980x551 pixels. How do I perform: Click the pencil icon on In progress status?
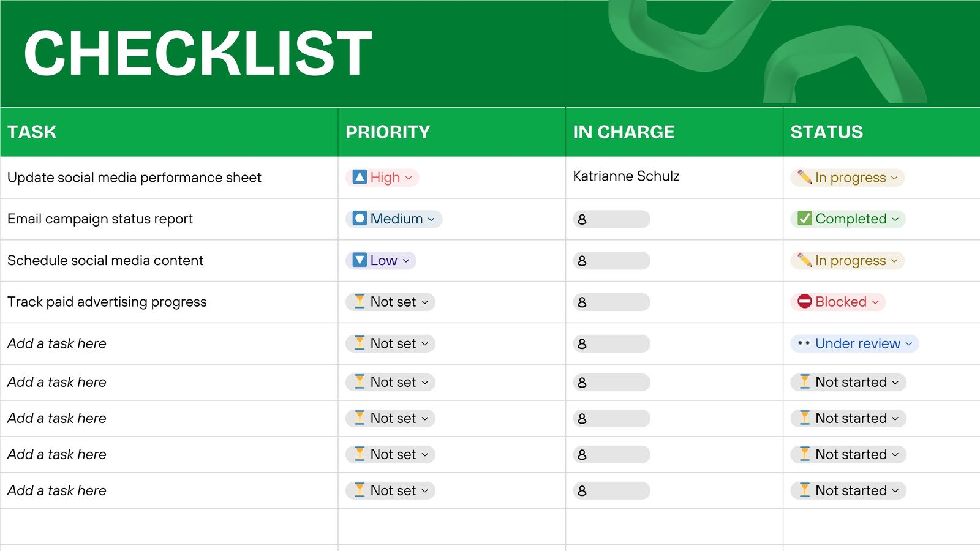coord(804,178)
